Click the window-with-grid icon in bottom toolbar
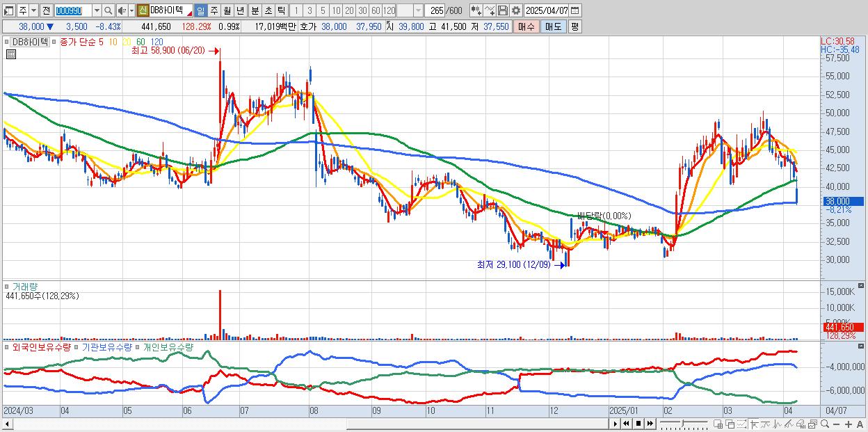 point(718,424)
